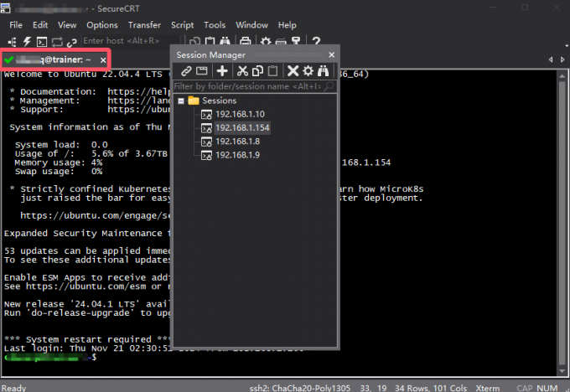Select session 192.168.1.10
Screen dimensions: 570x392
pyautogui.click(x=240, y=114)
